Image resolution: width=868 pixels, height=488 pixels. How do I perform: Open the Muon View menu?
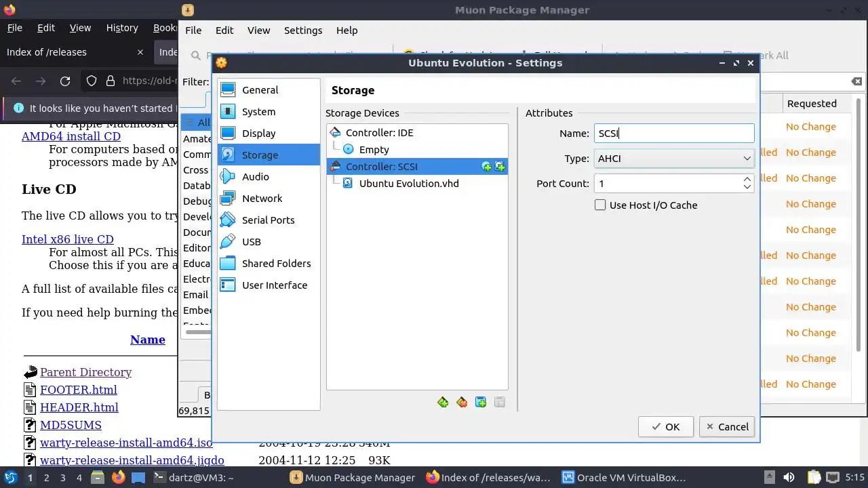(x=258, y=30)
